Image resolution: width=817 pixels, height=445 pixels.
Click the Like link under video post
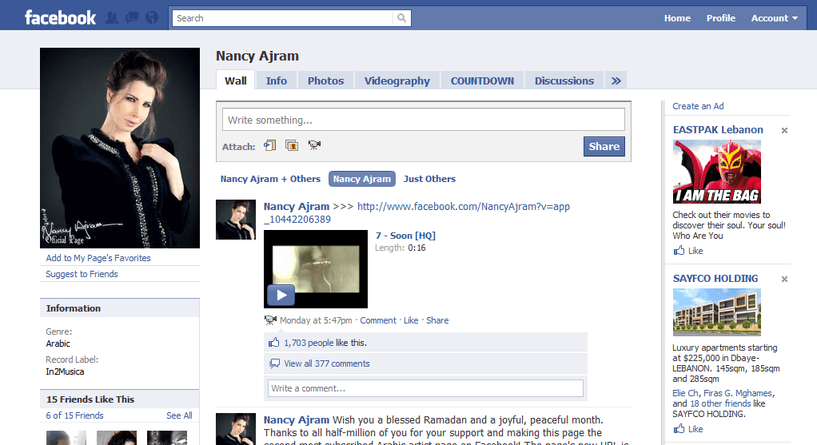[x=411, y=320]
